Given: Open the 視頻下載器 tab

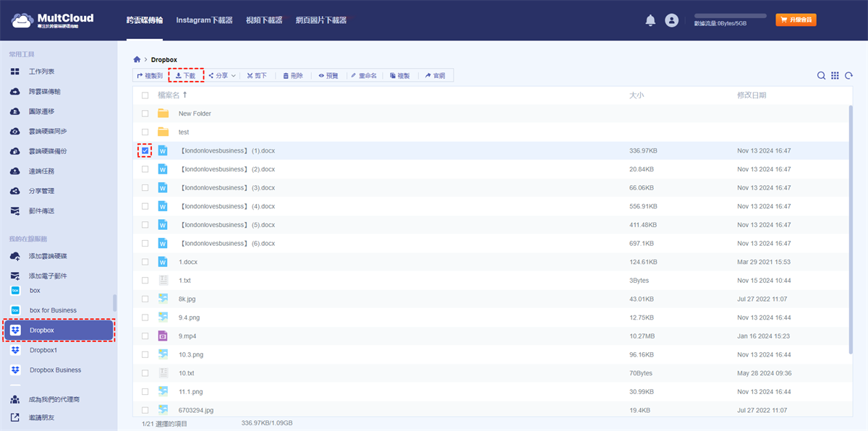Looking at the screenshot, I should 264,20.
